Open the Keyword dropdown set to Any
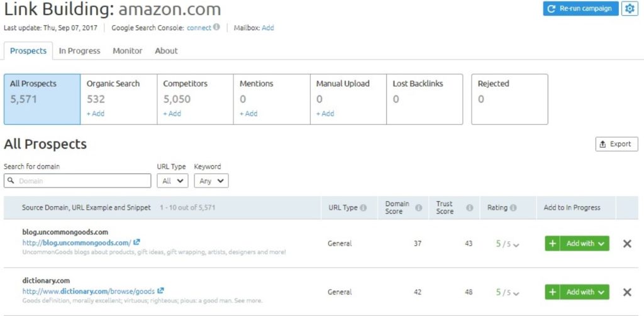The width and height of the screenshot is (644, 316). click(211, 180)
